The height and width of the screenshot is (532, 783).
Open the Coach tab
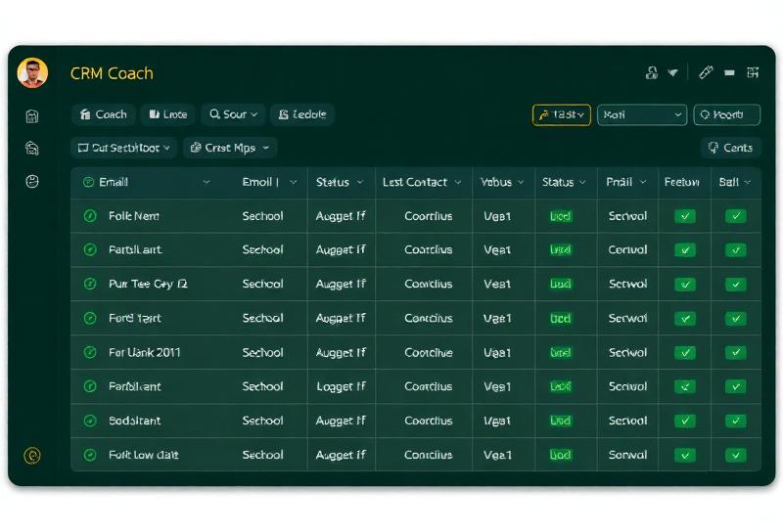[x=104, y=114]
